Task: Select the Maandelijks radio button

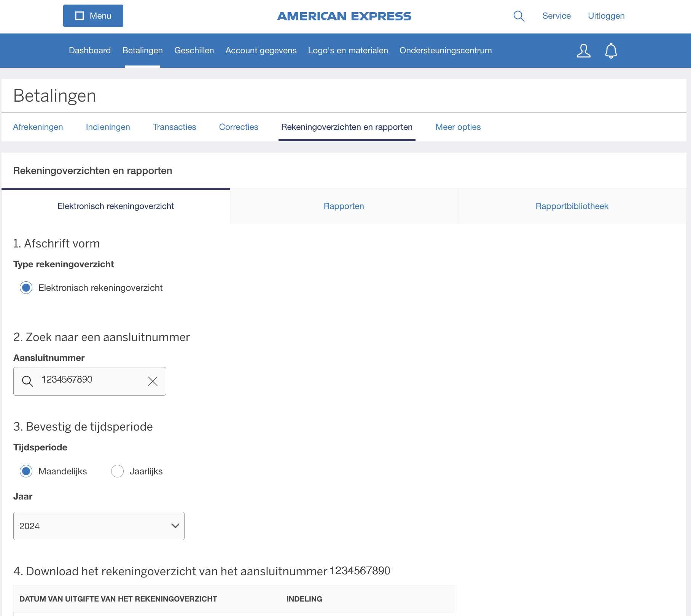Action: pos(25,471)
